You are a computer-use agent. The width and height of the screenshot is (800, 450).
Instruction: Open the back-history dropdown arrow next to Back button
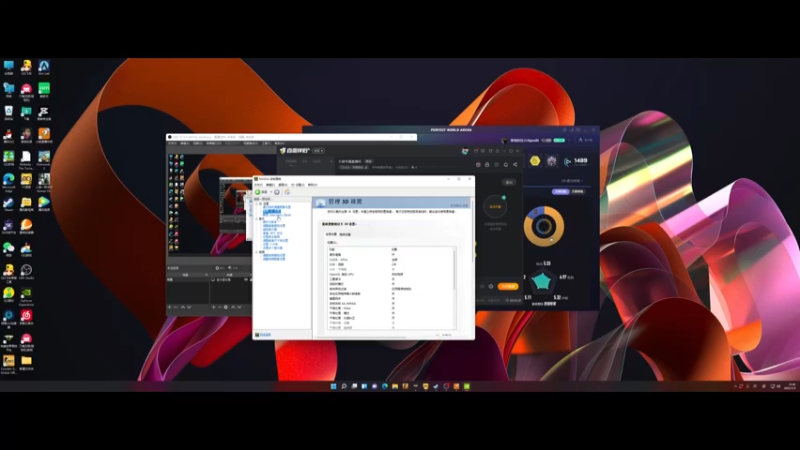pyautogui.click(x=271, y=192)
